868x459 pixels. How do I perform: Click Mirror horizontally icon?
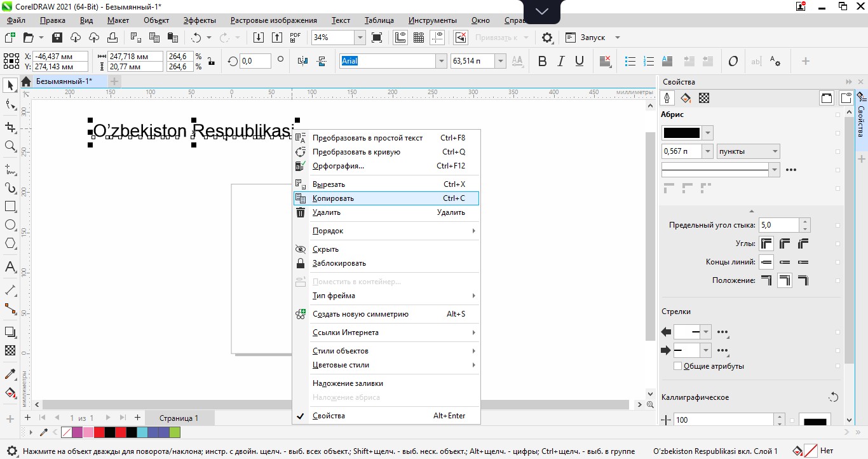pyautogui.click(x=303, y=61)
